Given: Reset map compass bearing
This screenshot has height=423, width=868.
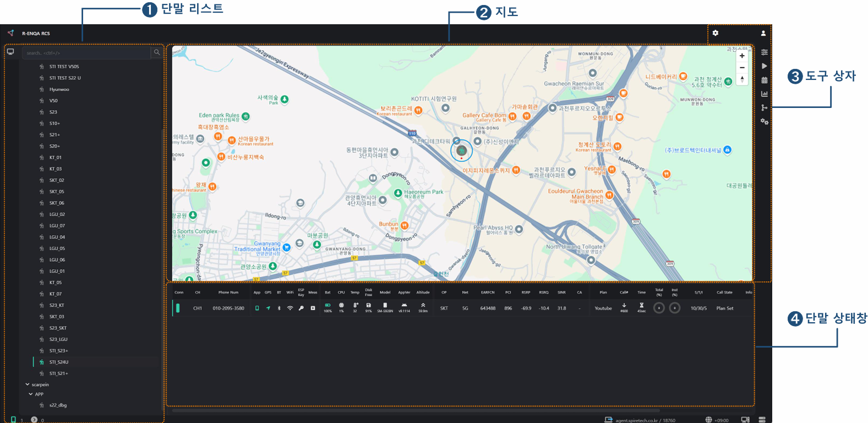Looking at the screenshot, I should coord(742,79).
